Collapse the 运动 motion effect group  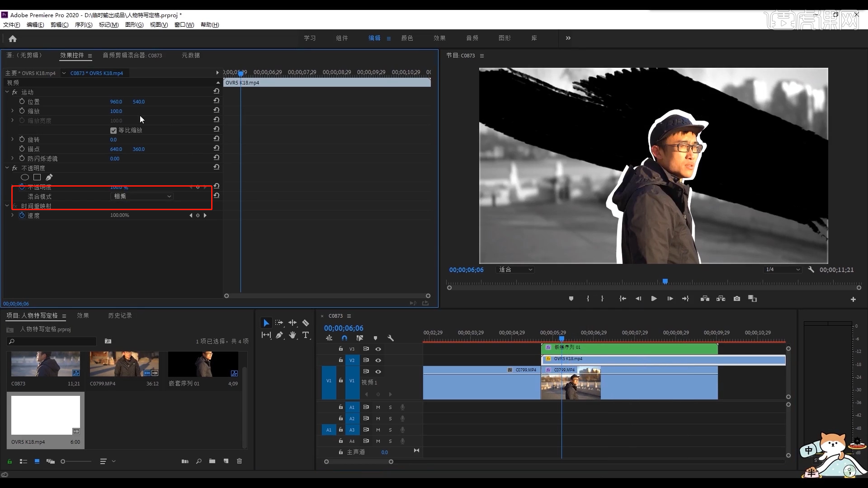(x=7, y=92)
